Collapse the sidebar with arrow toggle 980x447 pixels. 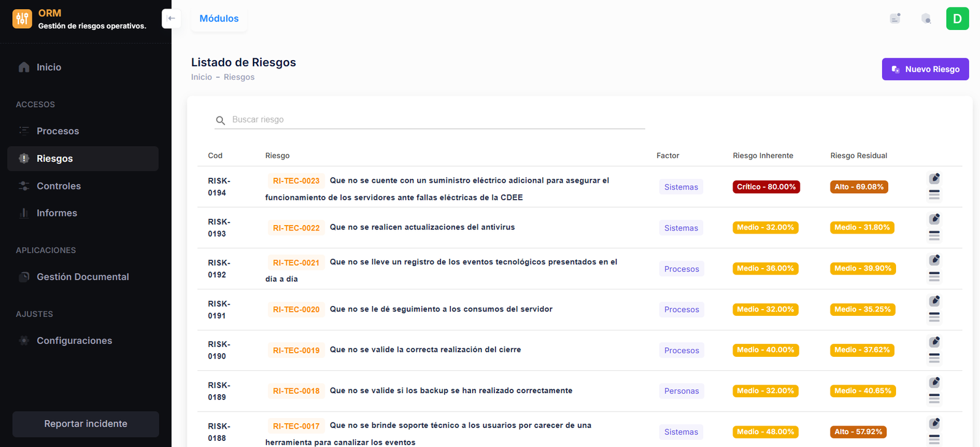[171, 18]
